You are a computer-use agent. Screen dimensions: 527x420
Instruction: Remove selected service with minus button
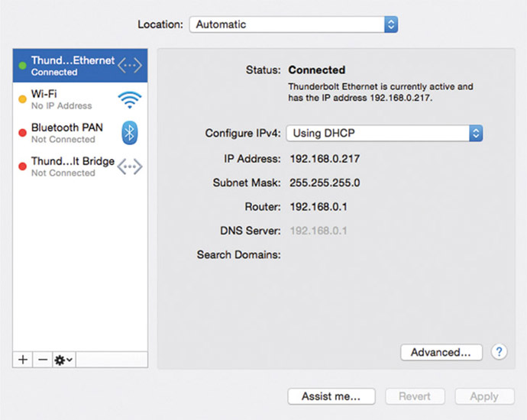(43, 360)
